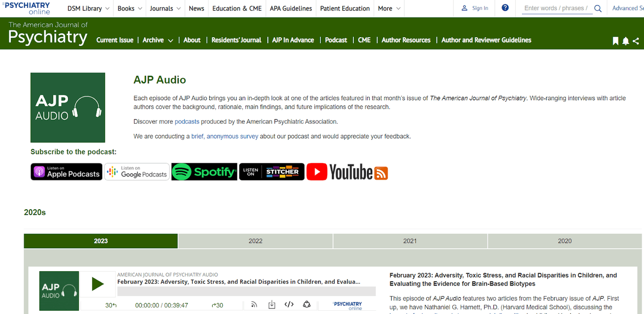Click the share icon in journal header

636,41
